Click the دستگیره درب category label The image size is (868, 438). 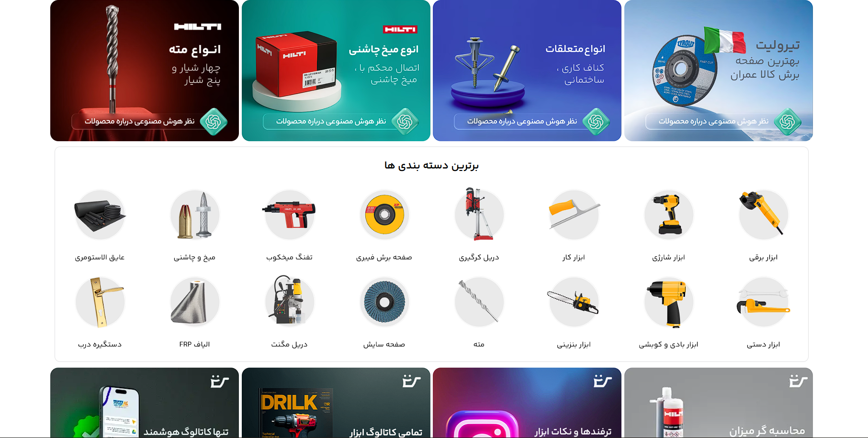tap(100, 344)
